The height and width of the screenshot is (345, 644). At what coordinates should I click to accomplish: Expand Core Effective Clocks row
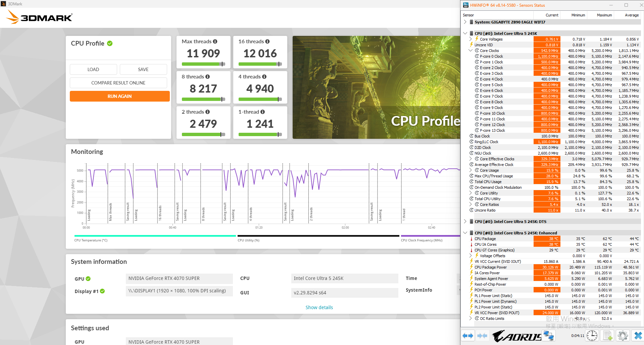(x=470, y=159)
